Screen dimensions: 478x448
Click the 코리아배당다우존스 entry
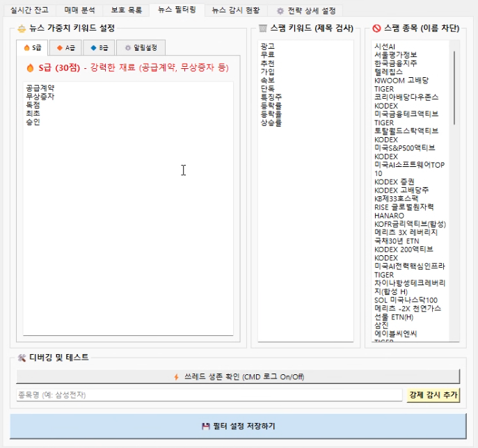click(406, 97)
